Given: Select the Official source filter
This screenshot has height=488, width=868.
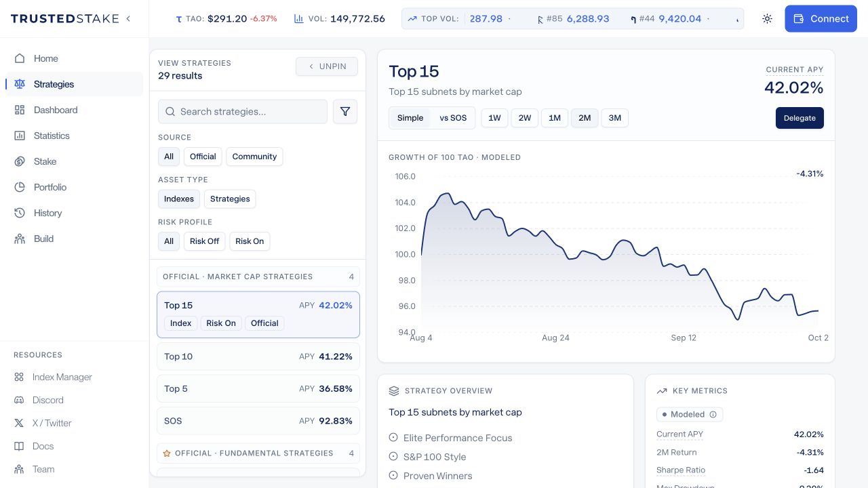Looking at the screenshot, I should tap(203, 157).
